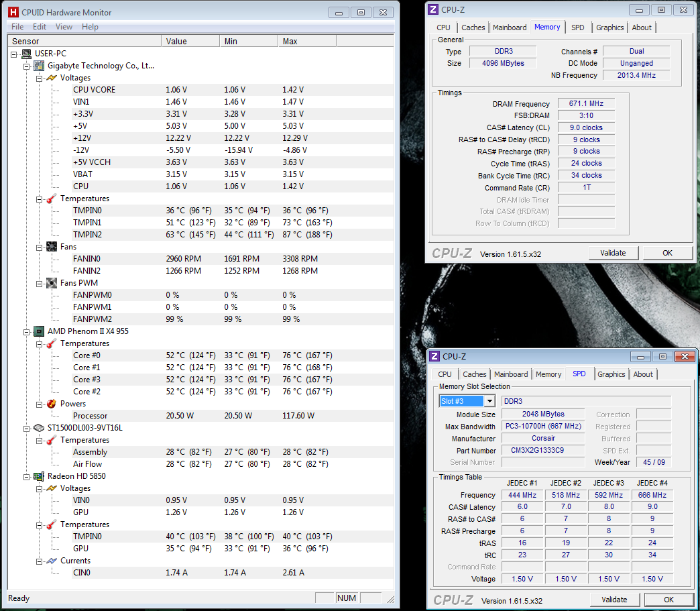Click the CPU-Z Memory window title icon
Screen dimensions: 700x611
pyautogui.click(x=433, y=9)
